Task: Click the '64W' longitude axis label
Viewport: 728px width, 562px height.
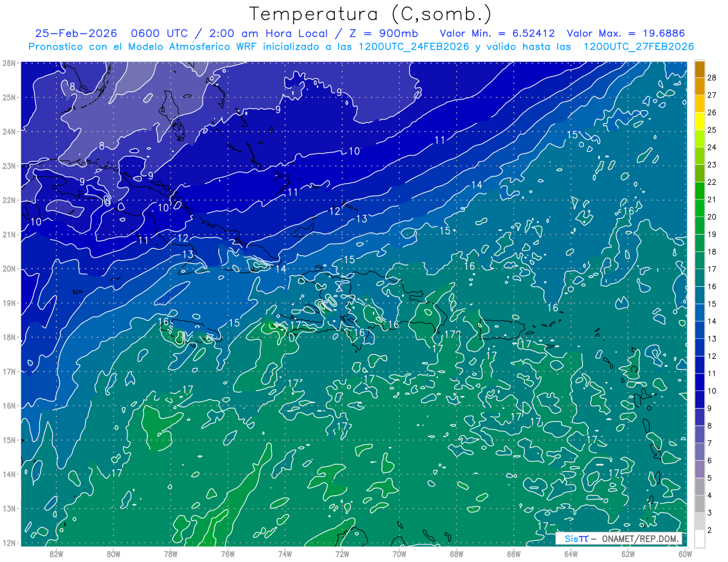Action: click(x=571, y=554)
